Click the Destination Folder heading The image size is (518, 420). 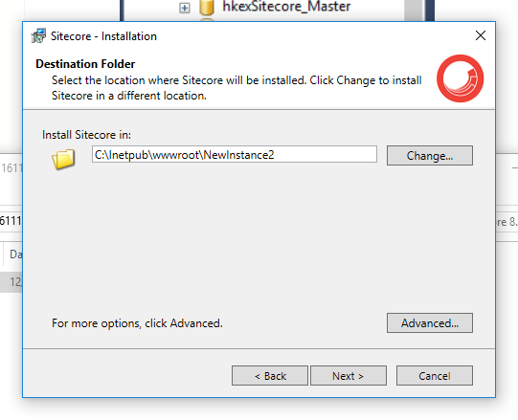tap(85, 64)
